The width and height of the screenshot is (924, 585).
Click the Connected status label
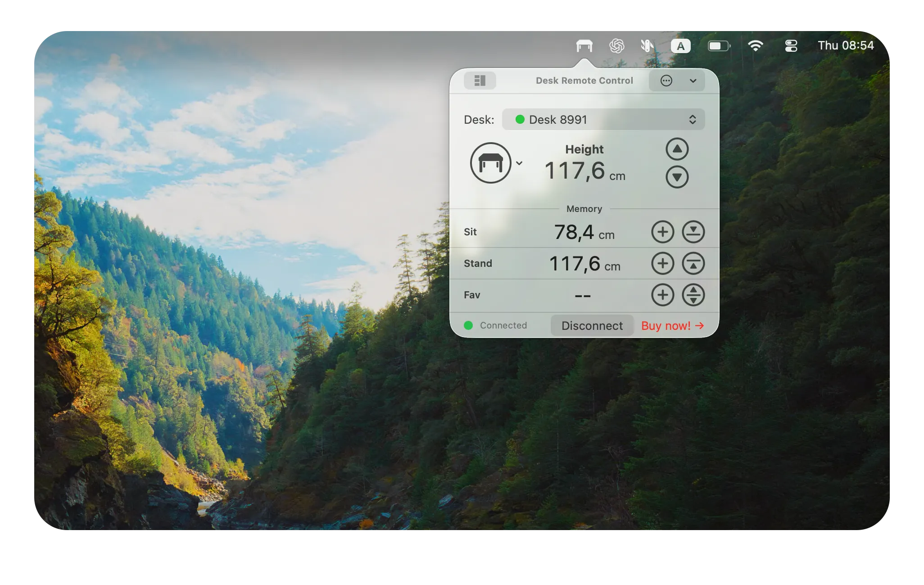point(503,325)
